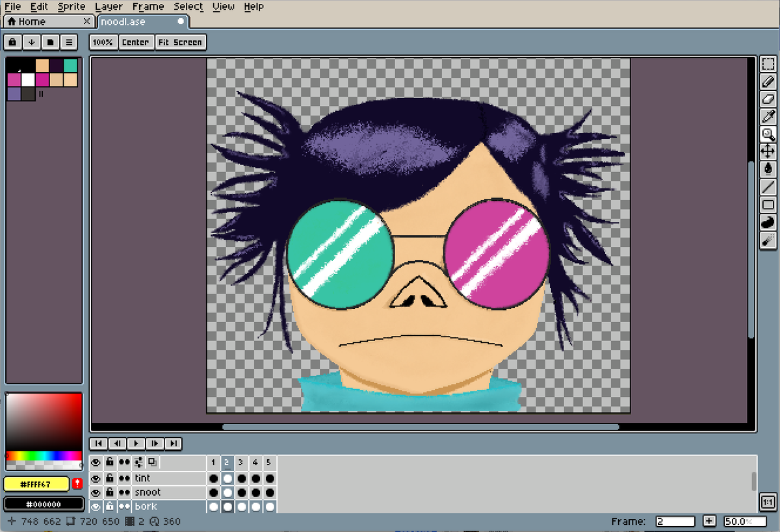Select the Zoom magnifier tool

coord(768,134)
